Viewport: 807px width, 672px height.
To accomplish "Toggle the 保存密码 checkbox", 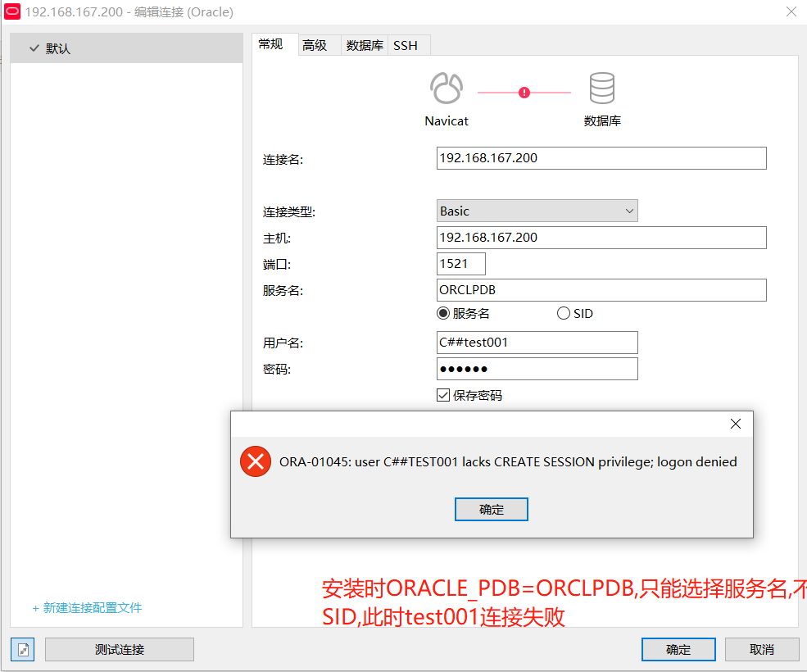I will tap(443, 395).
